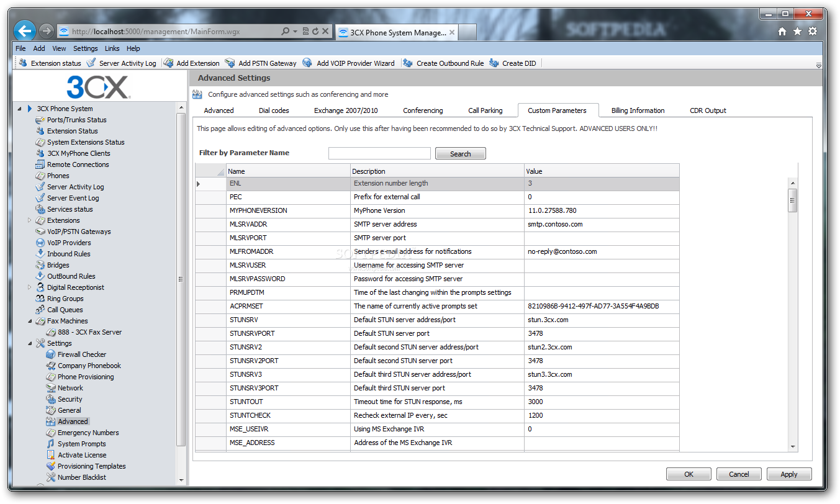Collapse the 3CX Phone System root node

pos(19,109)
